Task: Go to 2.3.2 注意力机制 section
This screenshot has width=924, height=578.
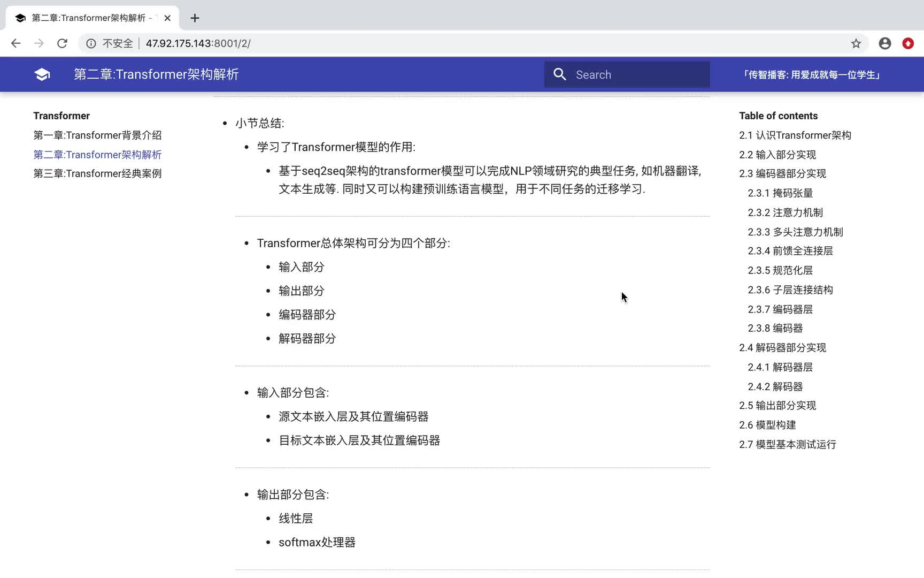Action: click(786, 212)
